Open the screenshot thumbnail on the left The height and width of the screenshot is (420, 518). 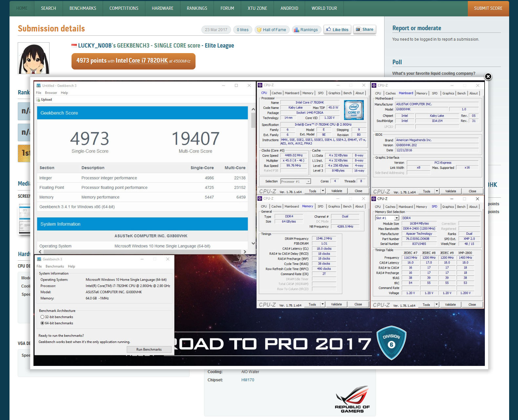click(x=24, y=219)
